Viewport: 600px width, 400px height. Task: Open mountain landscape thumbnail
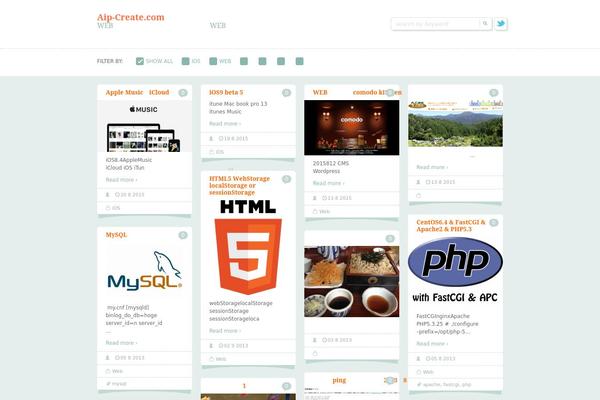455,123
